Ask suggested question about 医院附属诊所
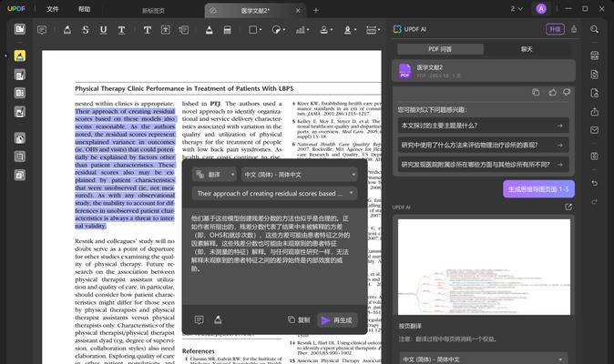This screenshot has height=364, width=614. pos(483,165)
